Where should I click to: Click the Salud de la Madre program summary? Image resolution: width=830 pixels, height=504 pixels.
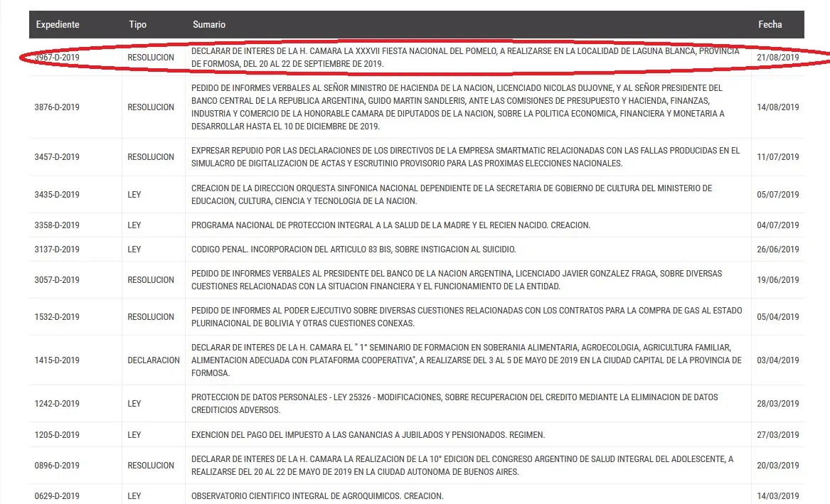(x=390, y=225)
